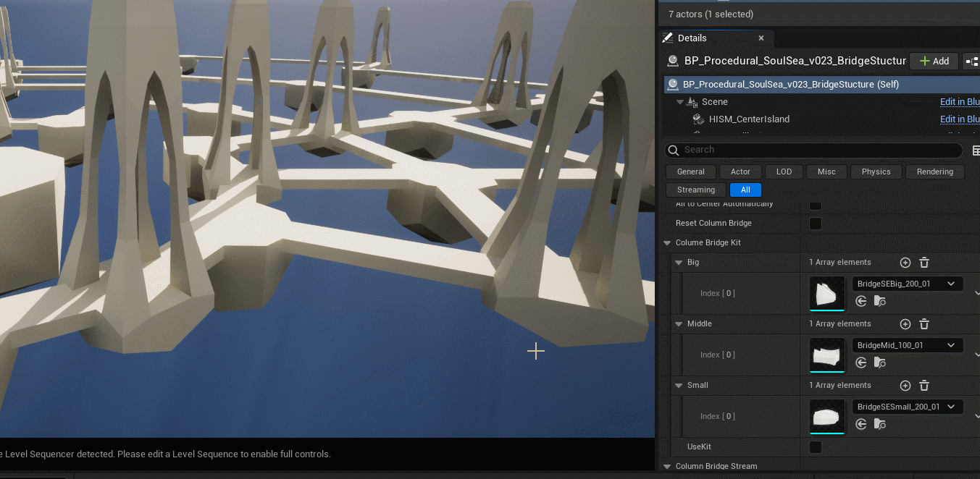Use selected asset for BridgeSEBig_200_01 slot
980x479 pixels.
861,301
